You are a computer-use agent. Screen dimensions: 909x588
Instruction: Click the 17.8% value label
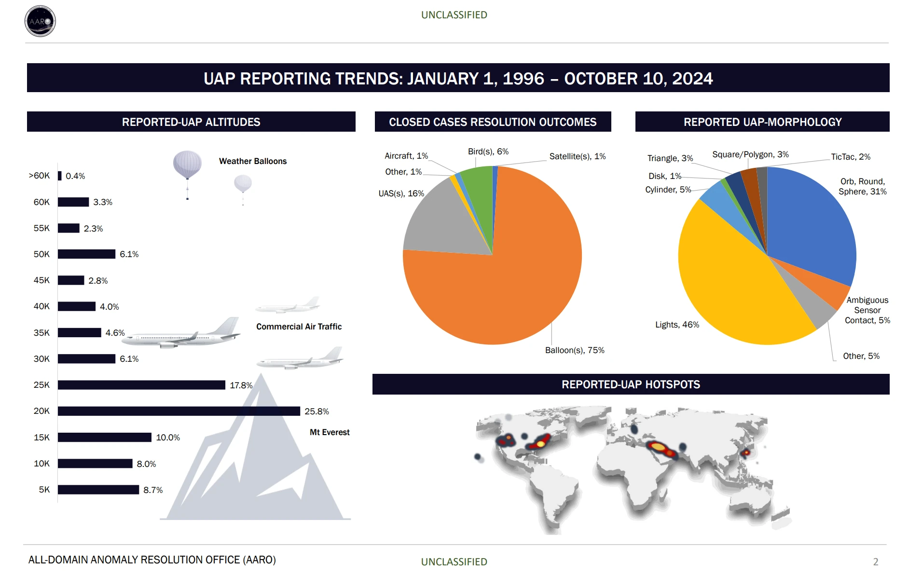coord(241,385)
